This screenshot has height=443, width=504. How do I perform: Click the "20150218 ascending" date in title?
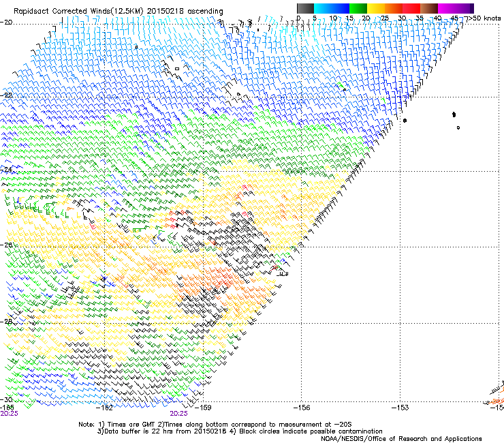click(x=185, y=11)
